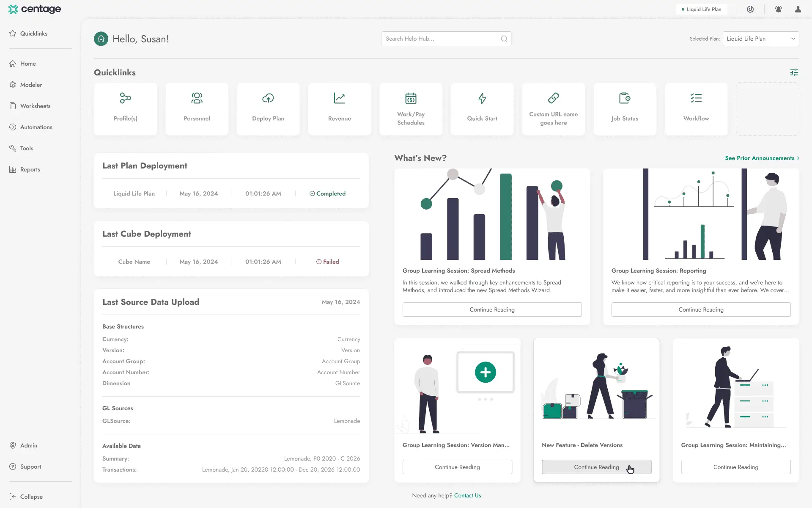Open the notifications bell icon
This screenshot has width=812, height=508.
tap(778, 9)
